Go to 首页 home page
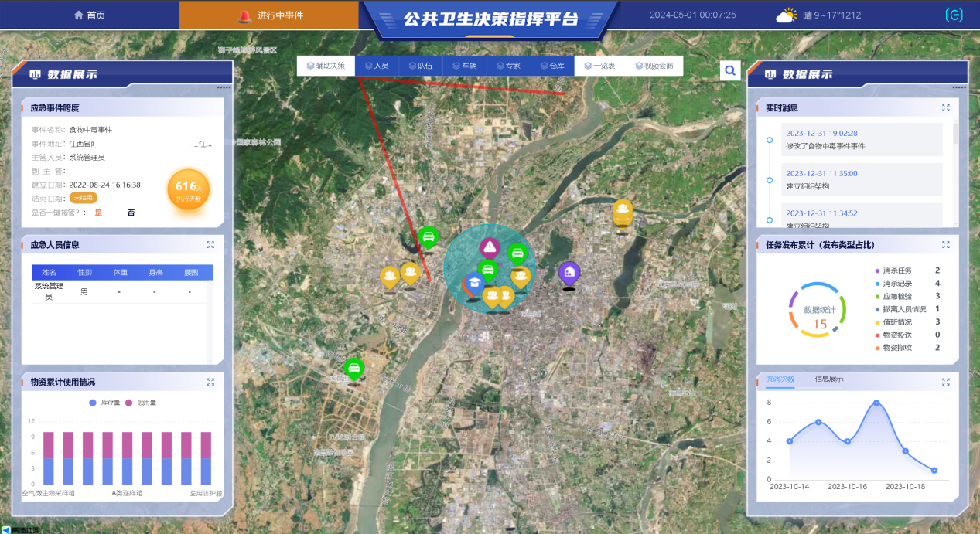The height and width of the screenshot is (534, 980). point(90,15)
